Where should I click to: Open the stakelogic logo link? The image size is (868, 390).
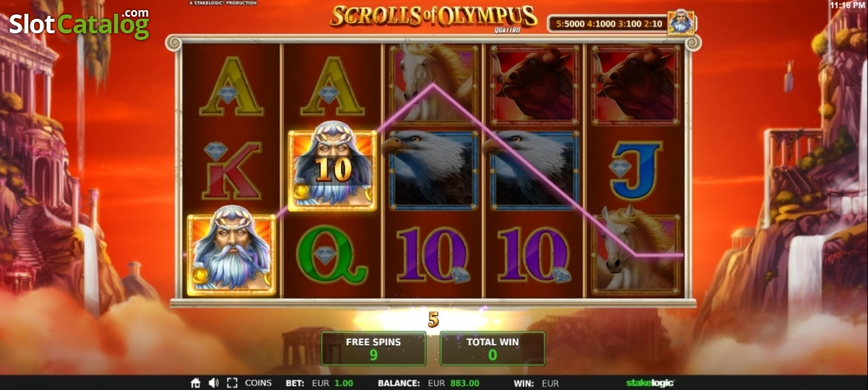pos(650,383)
